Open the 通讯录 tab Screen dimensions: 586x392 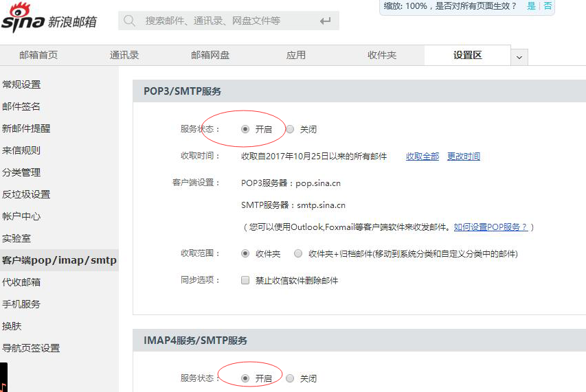[x=124, y=55]
